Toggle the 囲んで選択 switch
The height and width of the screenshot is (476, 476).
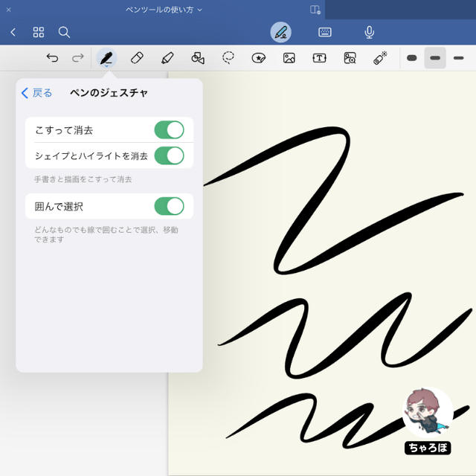[x=169, y=207]
